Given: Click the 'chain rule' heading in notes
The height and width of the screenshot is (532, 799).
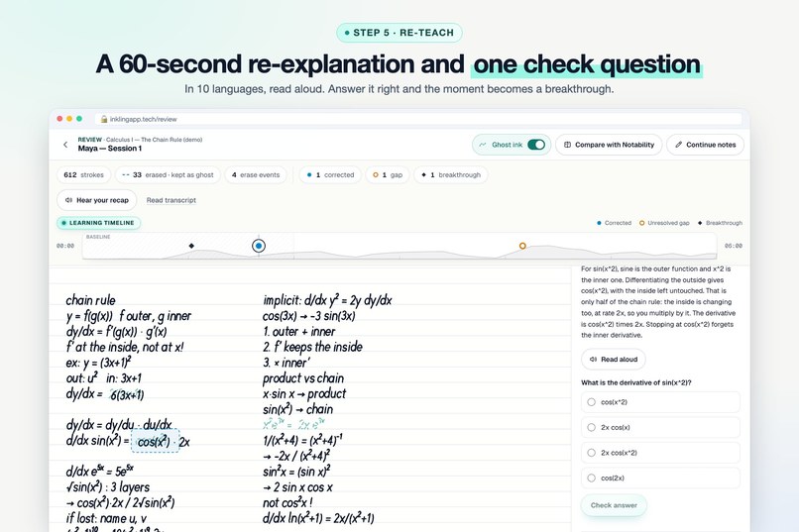Looking at the screenshot, I should pyautogui.click(x=90, y=300).
